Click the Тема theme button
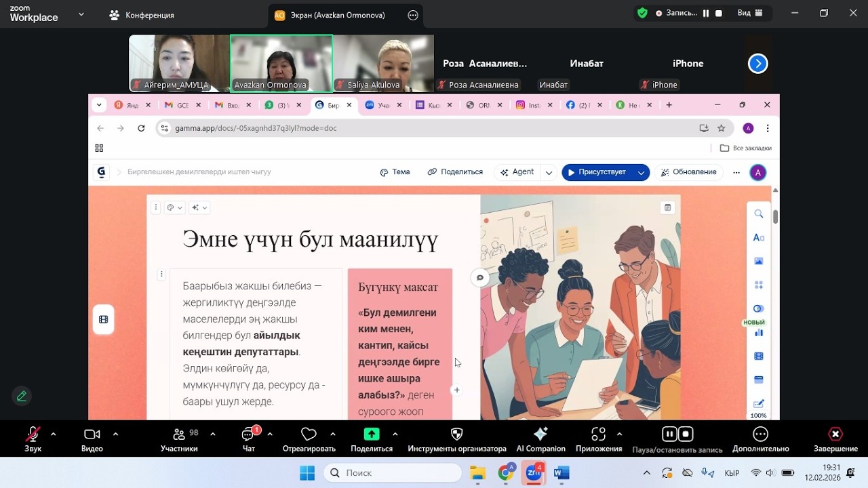This screenshot has height=488, width=868. tap(395, 172)
